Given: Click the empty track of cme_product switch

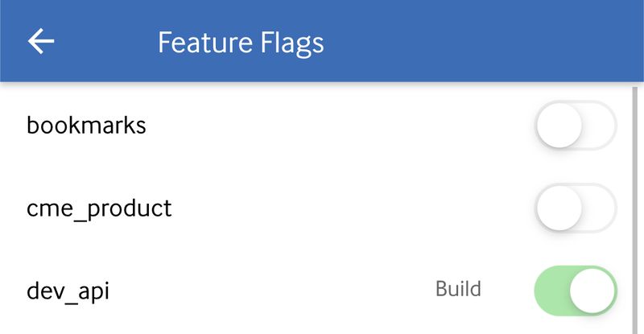Looking at the screenshot, I should coord(600,208).
